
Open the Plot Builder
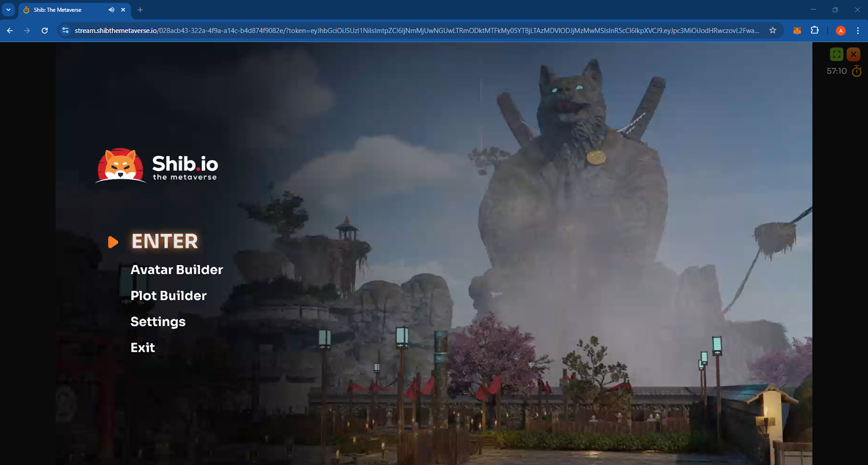pyautogui.click(x=169, y=295)
